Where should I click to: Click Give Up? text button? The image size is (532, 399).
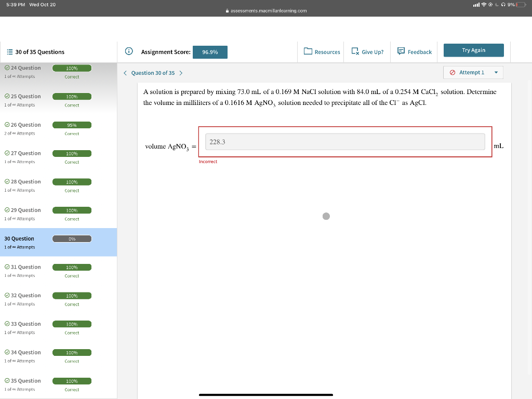373,52
